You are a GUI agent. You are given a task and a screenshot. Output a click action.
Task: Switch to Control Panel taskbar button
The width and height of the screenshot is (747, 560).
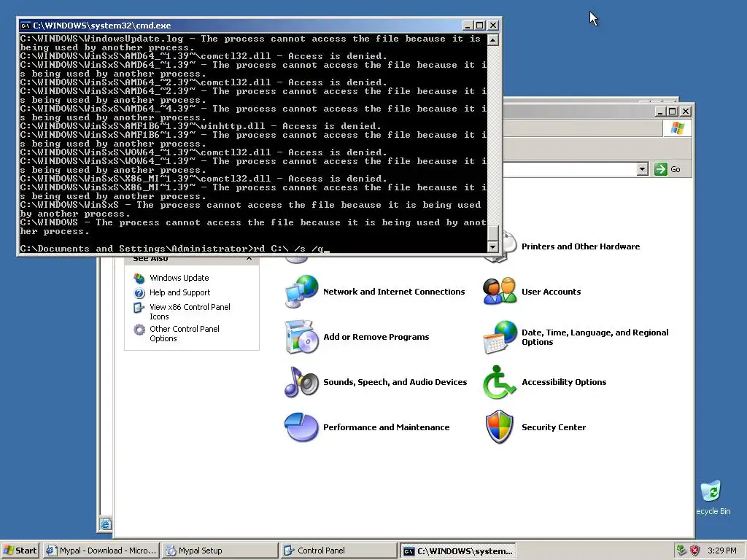(x=338, y=551)
